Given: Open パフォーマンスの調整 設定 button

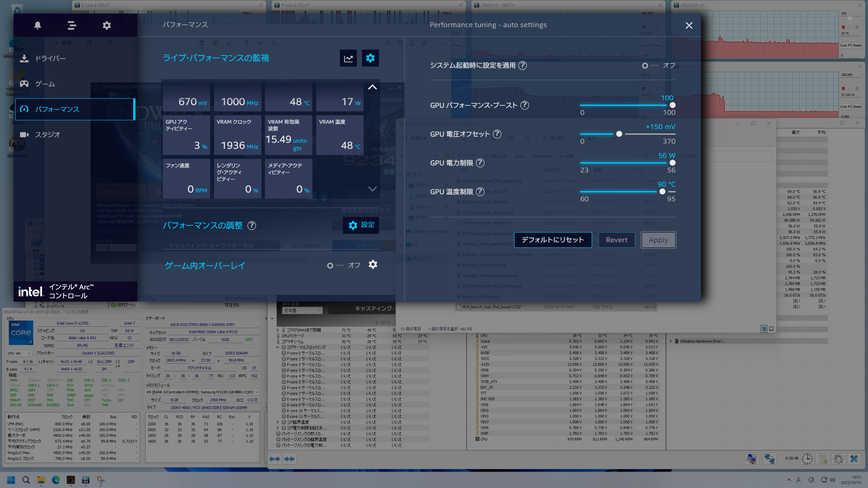Looking at the screenshot, I should point(361,225).
